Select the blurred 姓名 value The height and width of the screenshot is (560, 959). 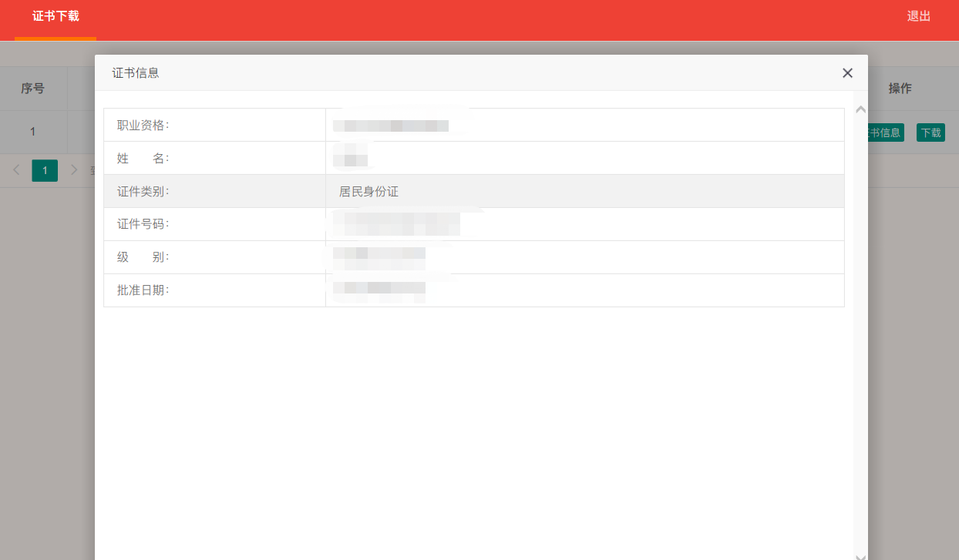pyautogui.click(x=350, y=159)
